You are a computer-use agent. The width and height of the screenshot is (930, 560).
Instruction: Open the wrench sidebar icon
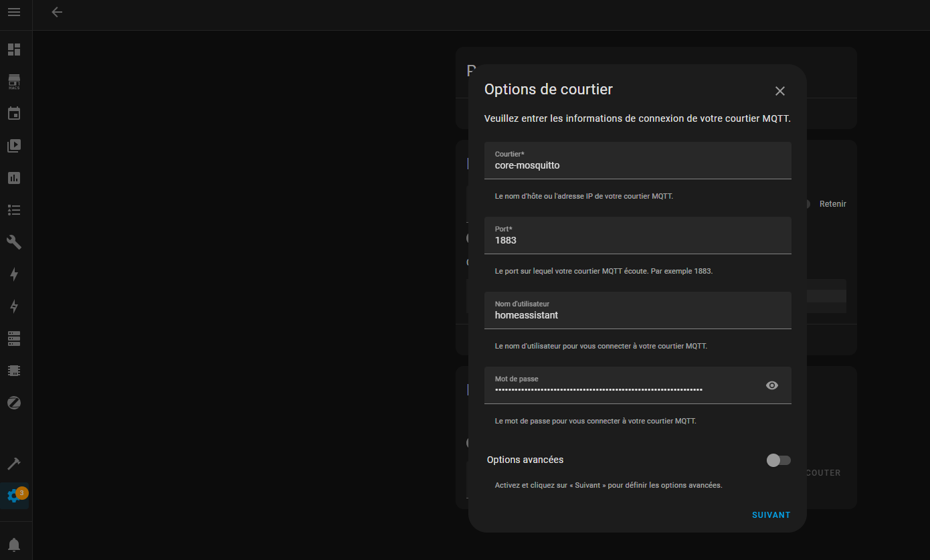coord(14,242)
